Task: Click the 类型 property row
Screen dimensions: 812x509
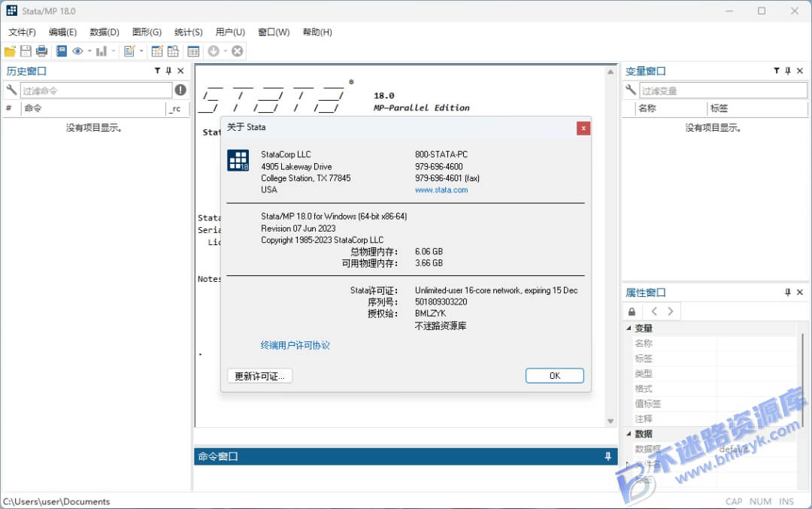Action: click(714, 374)
